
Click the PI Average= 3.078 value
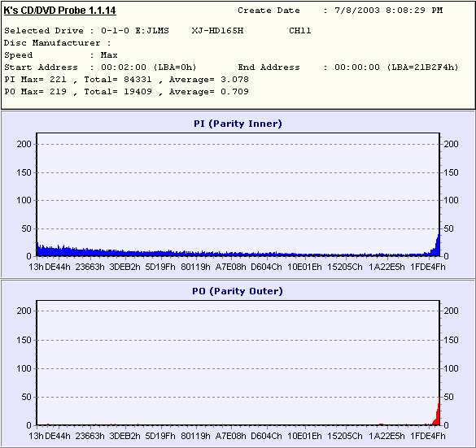(209, 80)
